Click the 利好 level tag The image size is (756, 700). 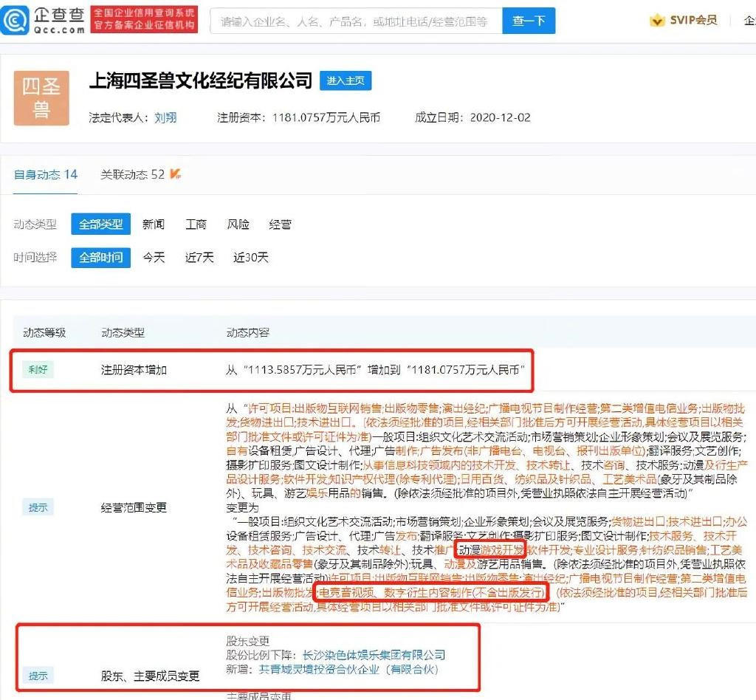(x=38, y=370)
